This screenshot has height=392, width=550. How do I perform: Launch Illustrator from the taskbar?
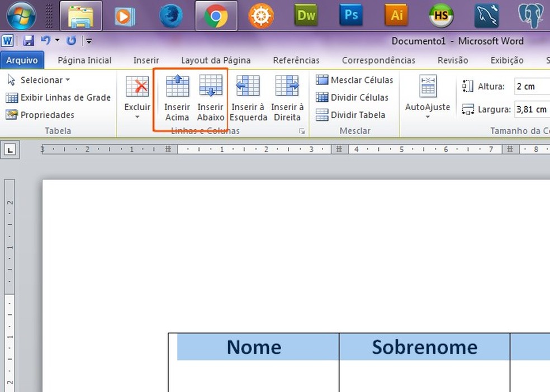396,15
